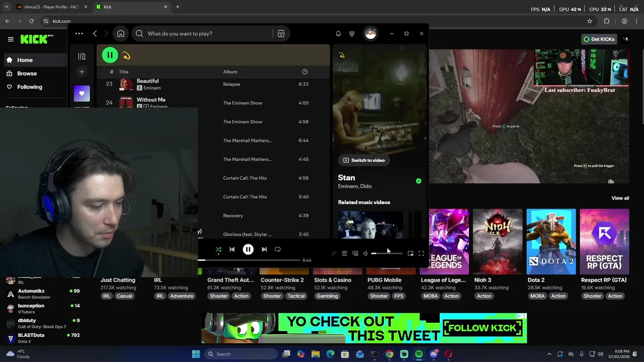
Task: Open browser extensions puzzle icon
Action: point(607,21)
